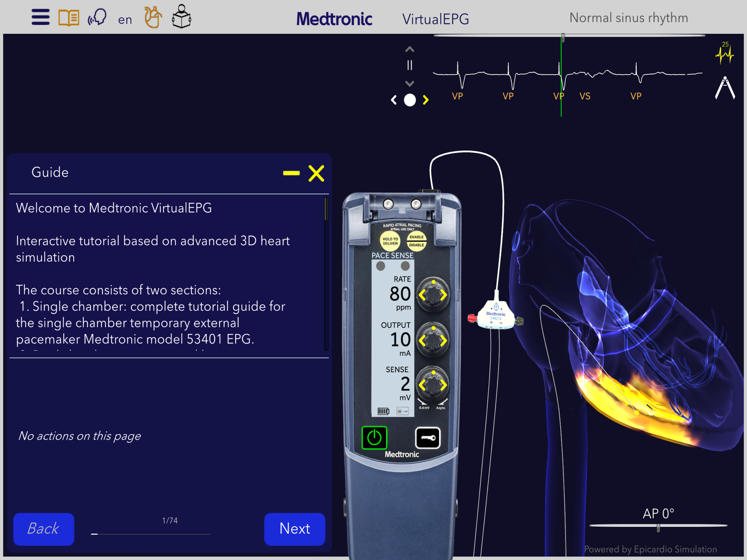Change the language from 'en'
747x560 pixels.
[125, 20]
